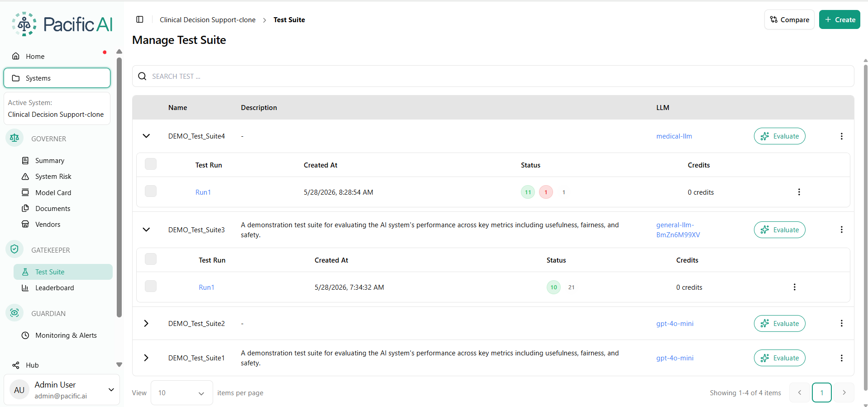Viewport: 868px width, 407px height.
Task: Select all runs in DEMO_Test_Suite4 table
Action: click(x=151, y=164)
